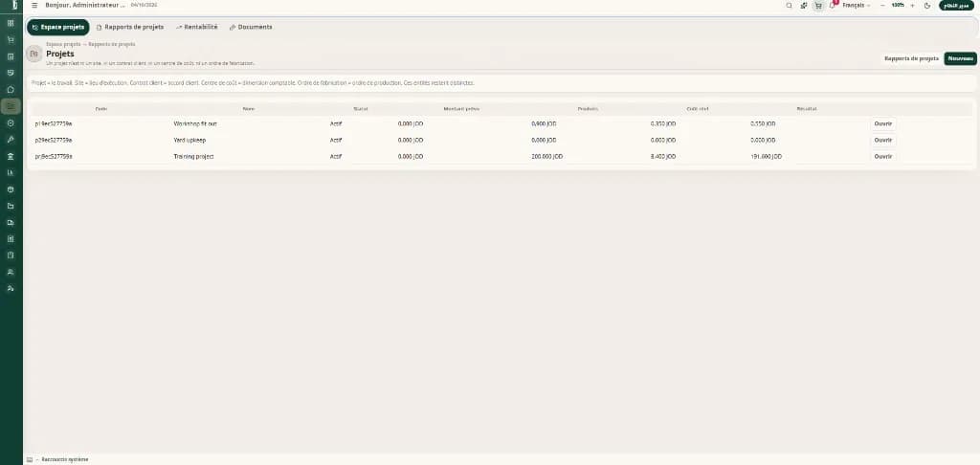Open the hamburger menu beside the greeting

tap(34, 5)
